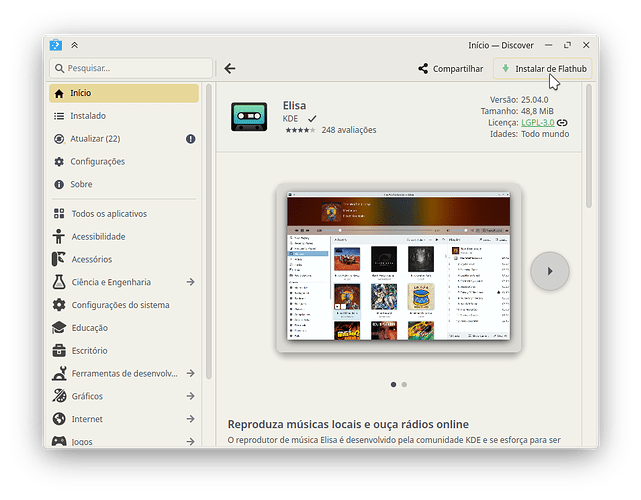Select the Escritório category
The image size is (641, 500).
pos(124,351)
